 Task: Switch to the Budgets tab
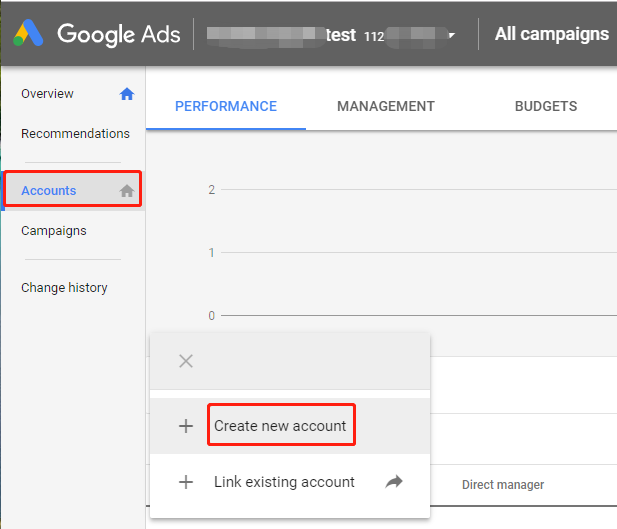pos(546,106)
